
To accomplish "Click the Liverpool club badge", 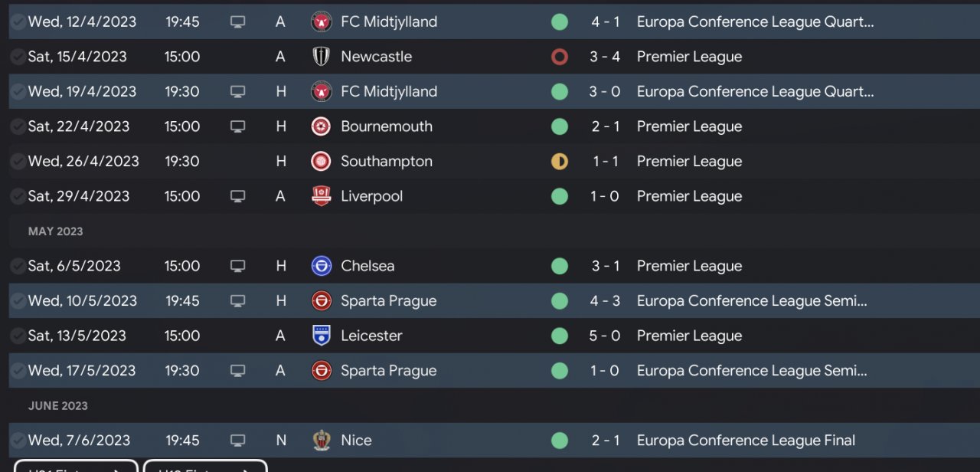I will click(321, 196).
